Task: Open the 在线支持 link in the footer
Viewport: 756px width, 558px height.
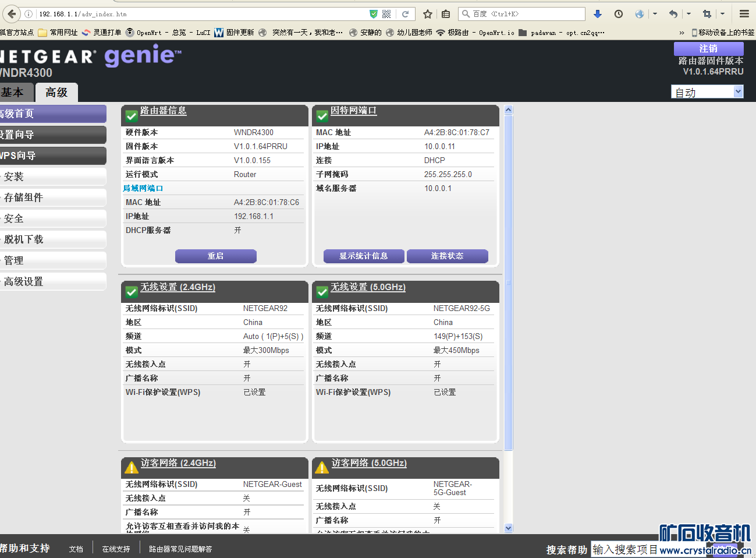Action: (116, 549)
